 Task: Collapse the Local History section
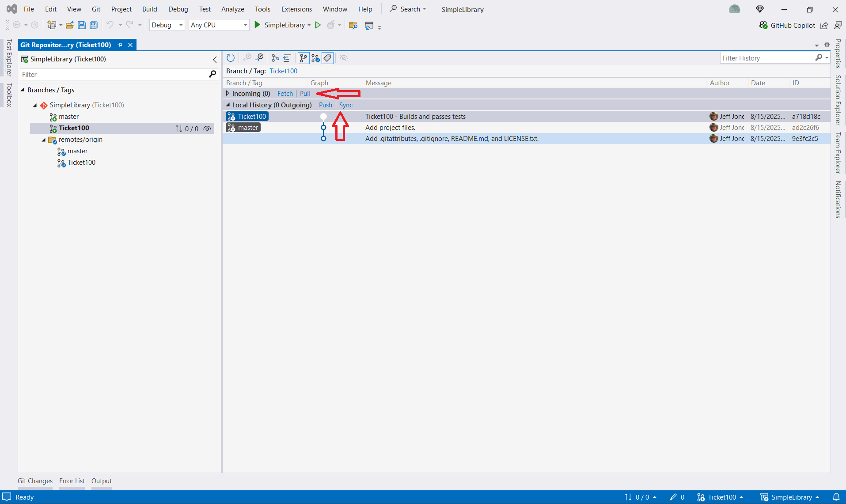(x=228, y=105)
